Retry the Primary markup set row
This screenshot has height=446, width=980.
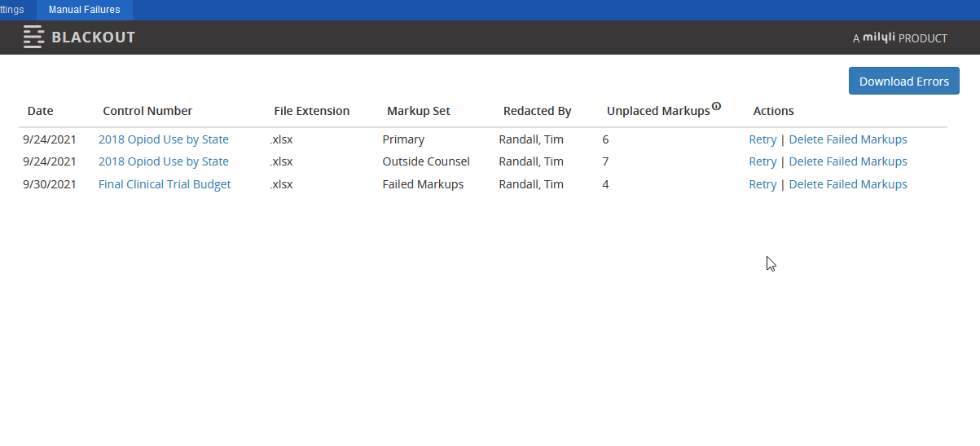pos(762,139)
